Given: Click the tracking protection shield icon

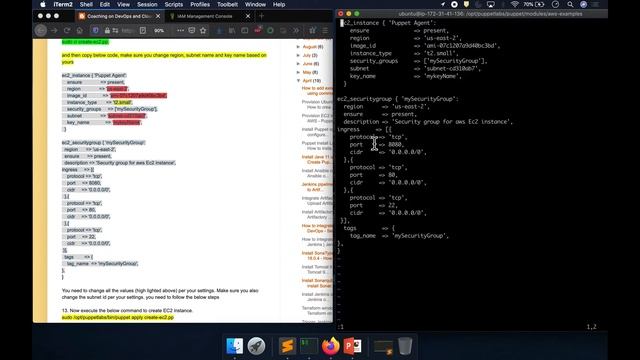Looking at the screenshot, I should (96, 31).
